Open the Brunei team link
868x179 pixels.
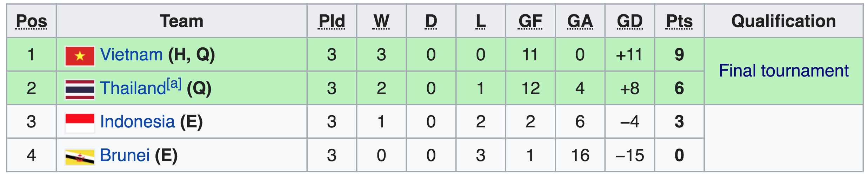tap(125, 155)
